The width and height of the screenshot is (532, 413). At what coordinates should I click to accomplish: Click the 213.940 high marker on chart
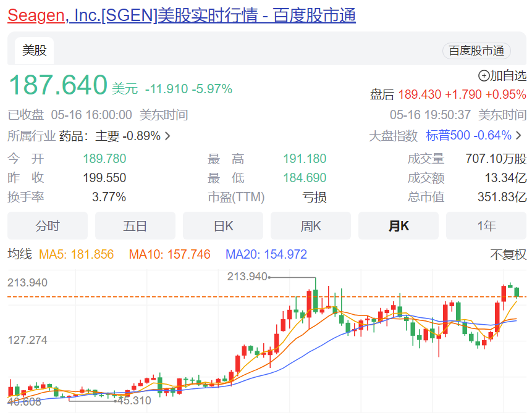[247, 277]
